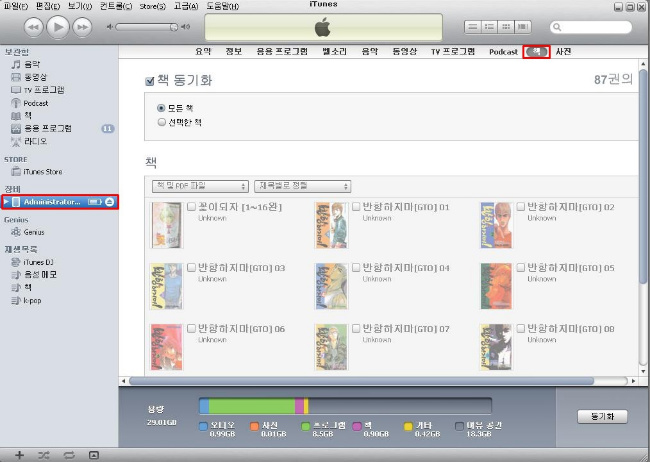Check the 꼴이되지 [1~16완] book
The image size is (650, 462).
191,207
